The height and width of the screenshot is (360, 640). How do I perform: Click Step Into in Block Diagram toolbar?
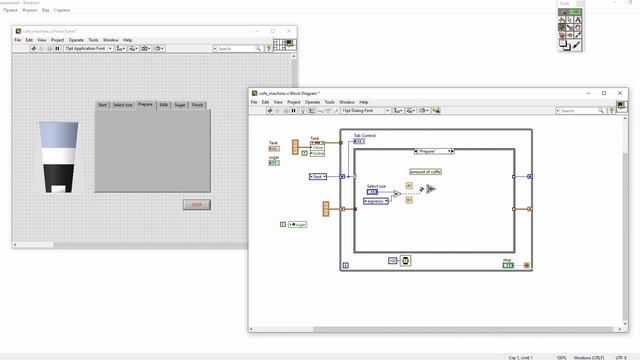point(320,111)
